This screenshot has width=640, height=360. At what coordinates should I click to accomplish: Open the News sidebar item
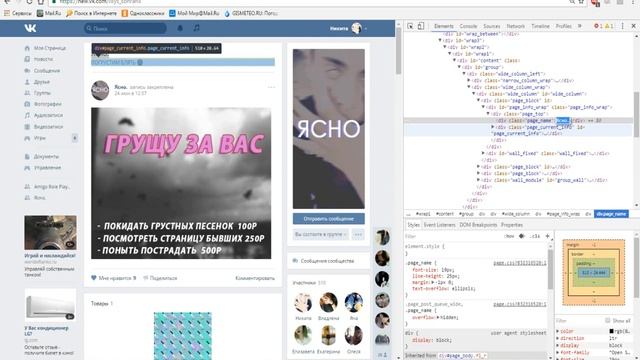[43, 59]
